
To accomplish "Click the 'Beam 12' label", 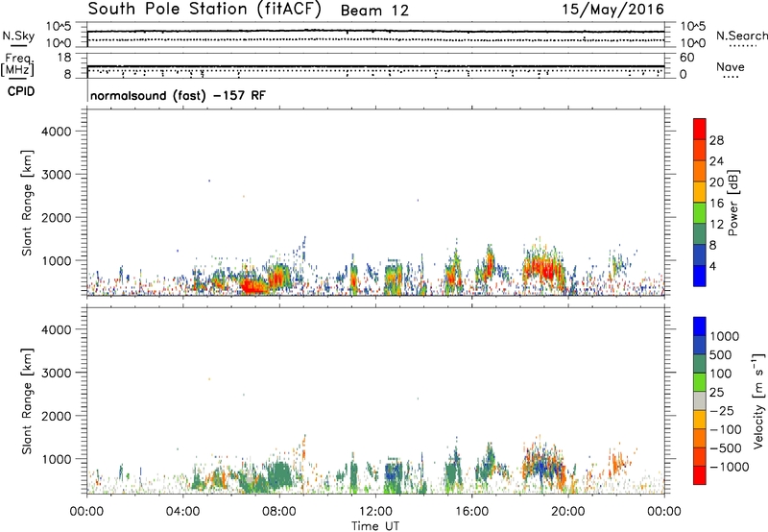I will pyautogui.click(x=374, y=11).
